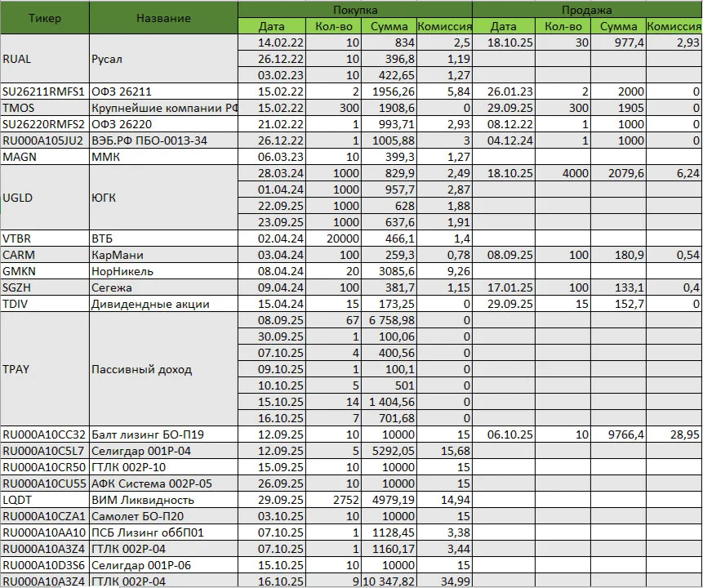Select the Тикер header cell
Viewport: 703px width, 588px height.
click(x=45, y=18)
